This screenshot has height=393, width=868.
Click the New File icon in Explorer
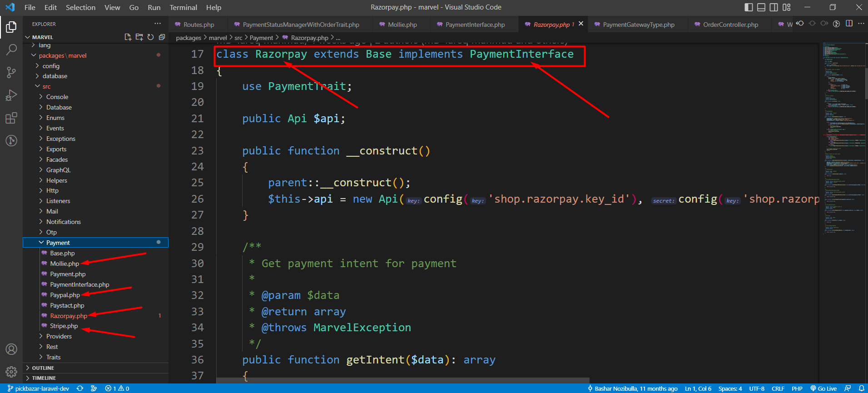(128, 37)
